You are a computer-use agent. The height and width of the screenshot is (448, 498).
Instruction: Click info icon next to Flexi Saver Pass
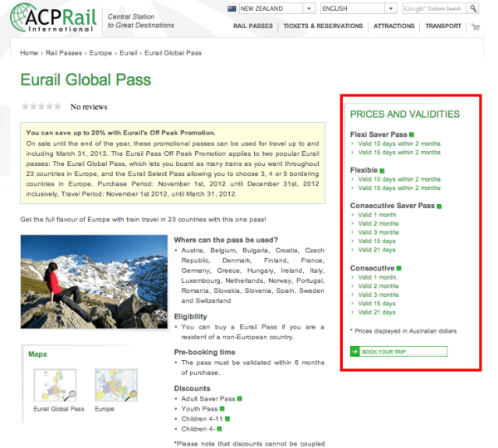point(412,134)
